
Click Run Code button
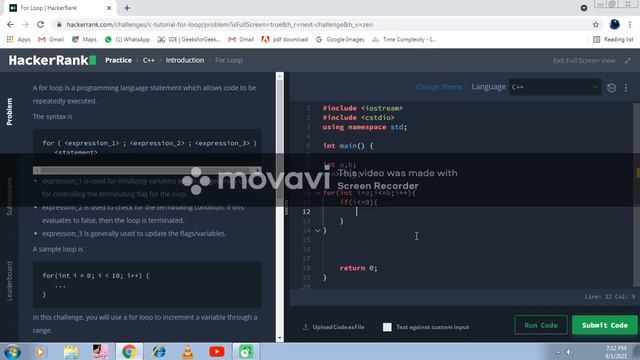[x=541, y=325]
